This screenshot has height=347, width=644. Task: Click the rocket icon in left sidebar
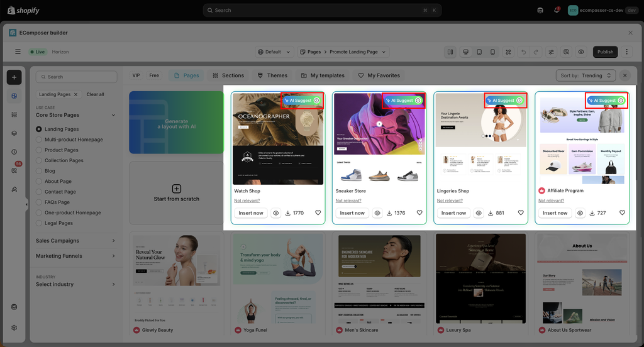(14, 189)
